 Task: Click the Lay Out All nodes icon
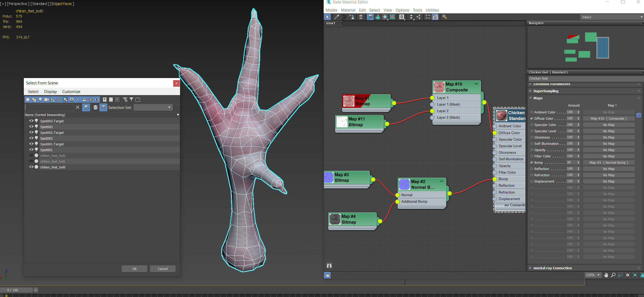(411, 17)
